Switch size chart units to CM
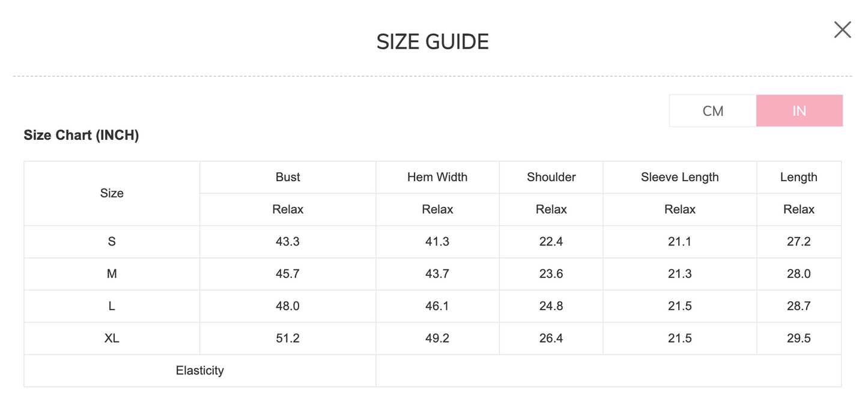 [712, 111]
